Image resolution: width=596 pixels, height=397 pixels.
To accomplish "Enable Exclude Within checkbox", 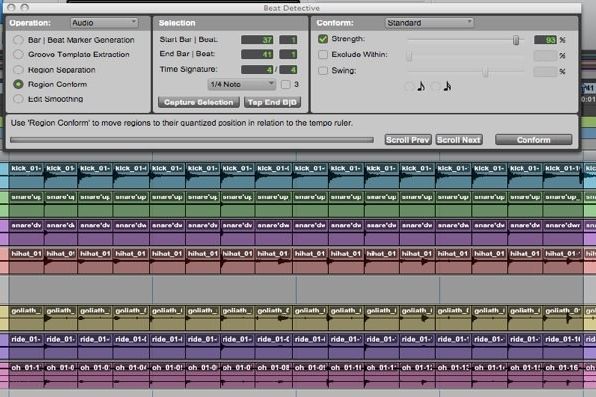I will tap(323, 54).
